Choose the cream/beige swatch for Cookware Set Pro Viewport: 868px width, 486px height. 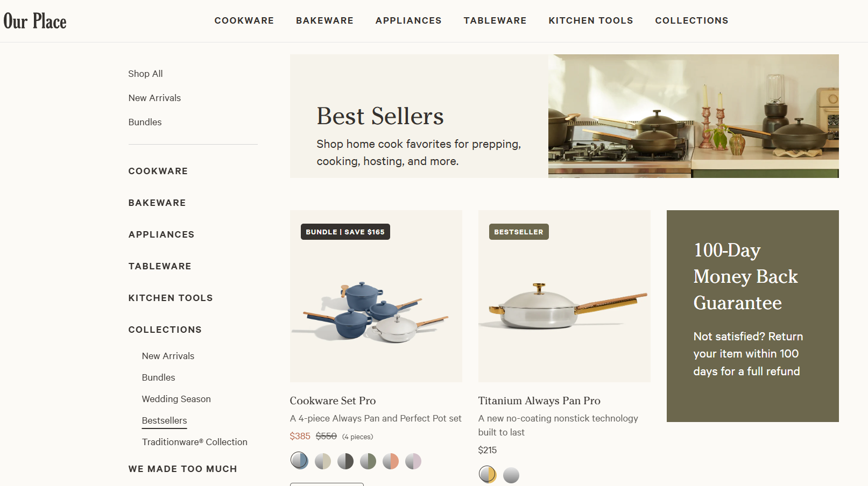[323, 461]
